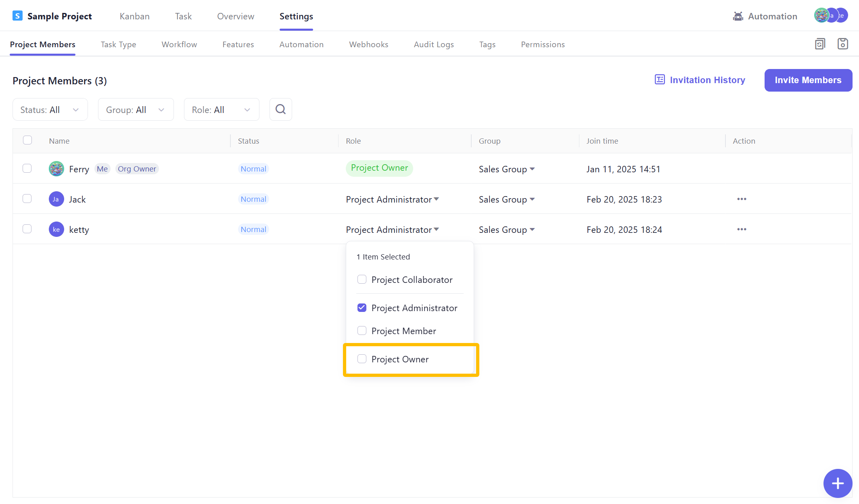Open the Permissions settings tab
Image resolution: width=859 pixels, height=504 pixels.
tap(543, 44)
